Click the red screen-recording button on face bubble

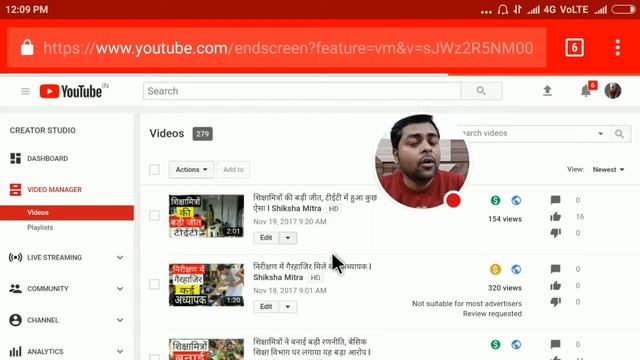pos(453,200)
